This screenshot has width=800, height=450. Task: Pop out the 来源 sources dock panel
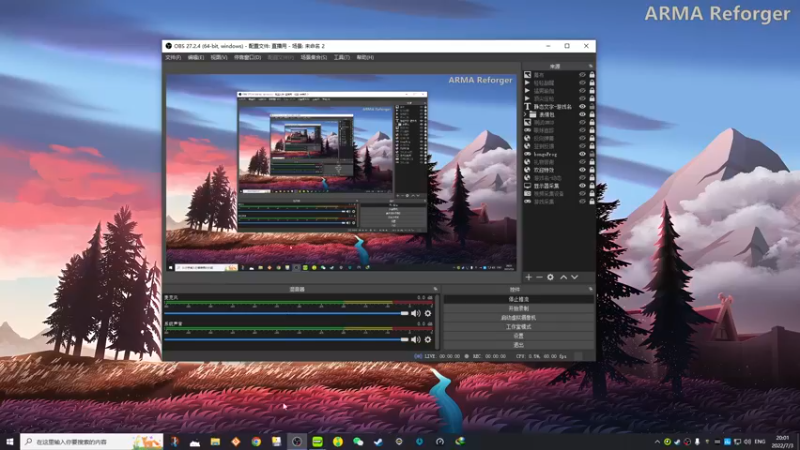pos(591,66)
